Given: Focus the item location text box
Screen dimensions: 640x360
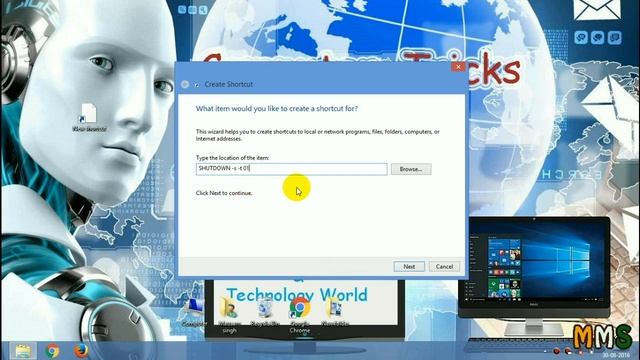Looking at the screenshot, I should (291, 169).
